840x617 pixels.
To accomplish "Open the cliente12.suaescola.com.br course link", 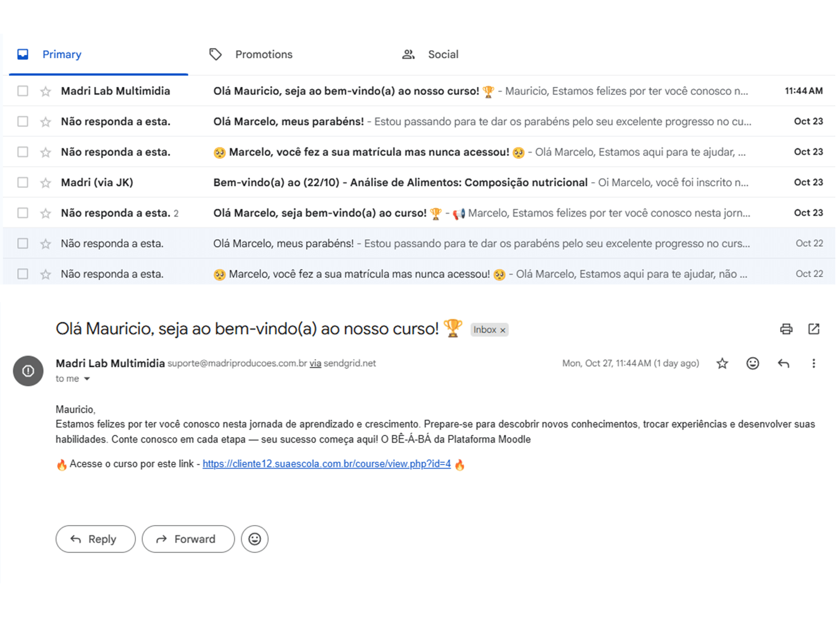I will tap(326, 464).
